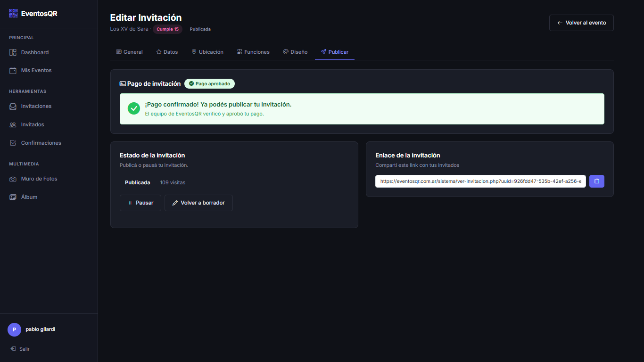Click Volver al evento button

[x=581, y=23]
